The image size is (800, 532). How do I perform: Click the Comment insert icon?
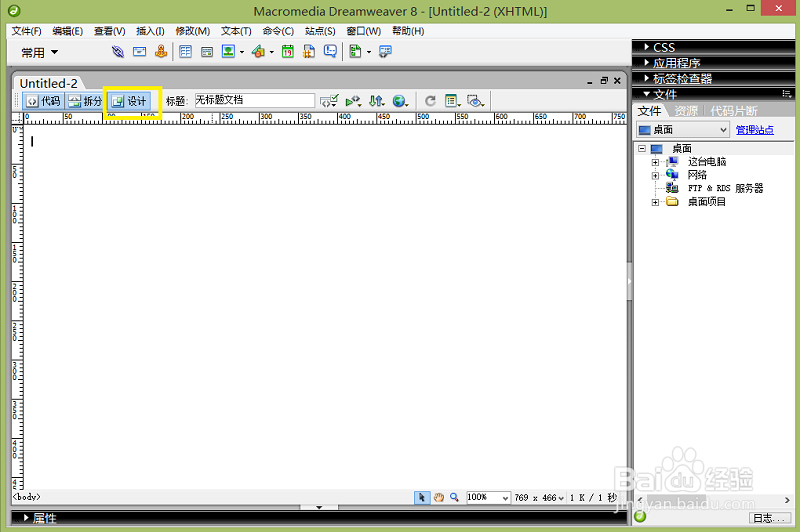coord(331,52)
